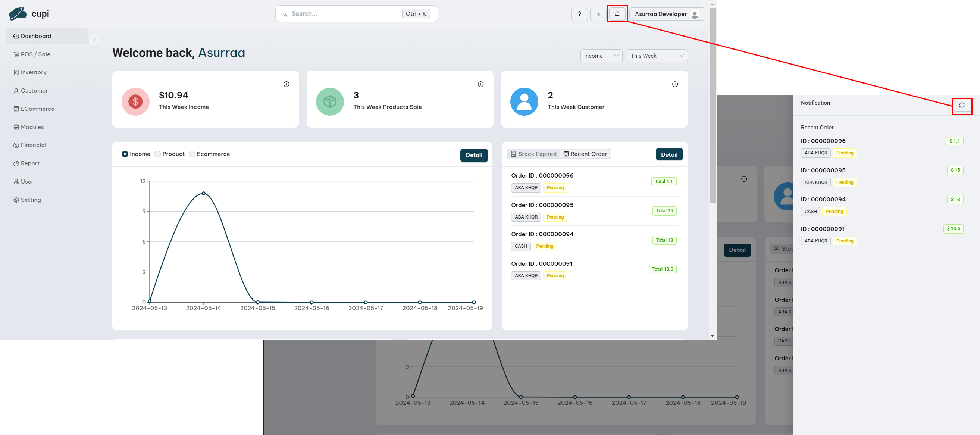The height and width of the screenshot is (435, 980).
Task: Click the notification bell icon
Action: pyautogui.click(x=617, y=14)
